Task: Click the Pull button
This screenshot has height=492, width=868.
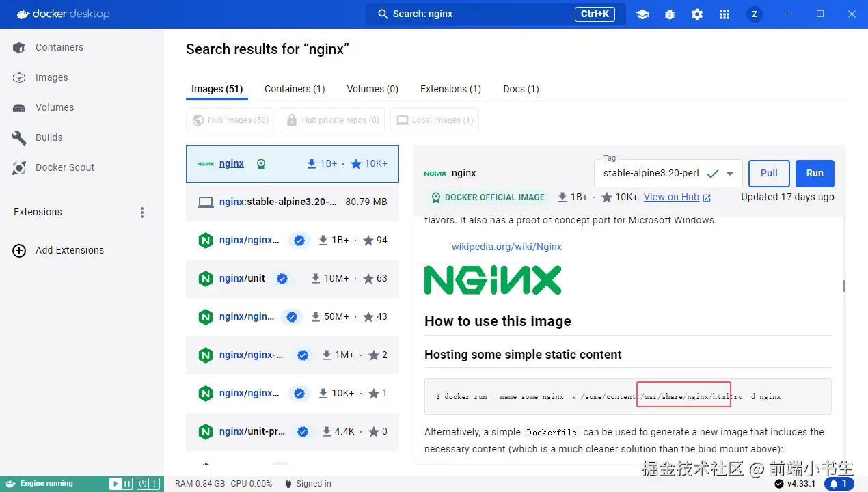Action: click(x=769, y=174)
